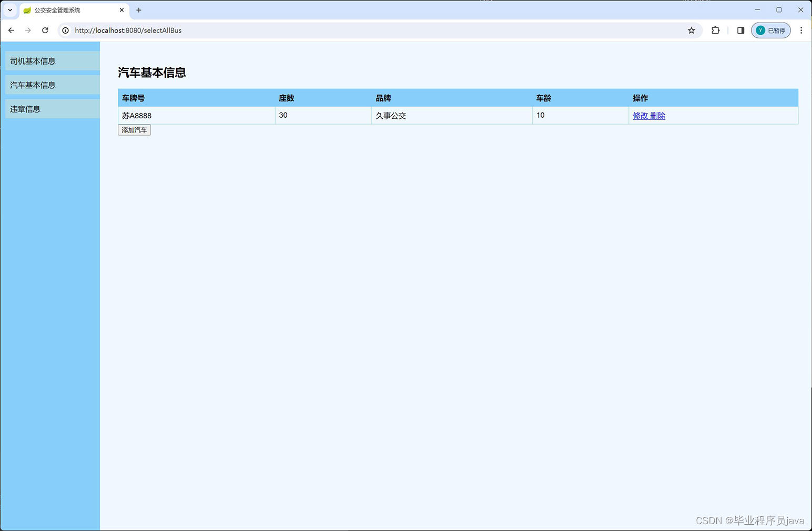Open a new tab with the plus icon

pos(139,10)
